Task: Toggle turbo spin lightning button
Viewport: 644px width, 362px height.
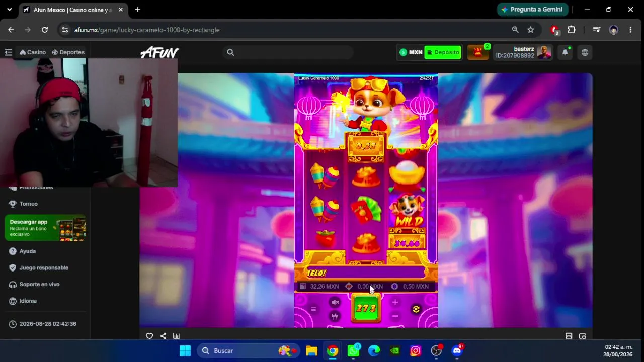Action: 335,316
